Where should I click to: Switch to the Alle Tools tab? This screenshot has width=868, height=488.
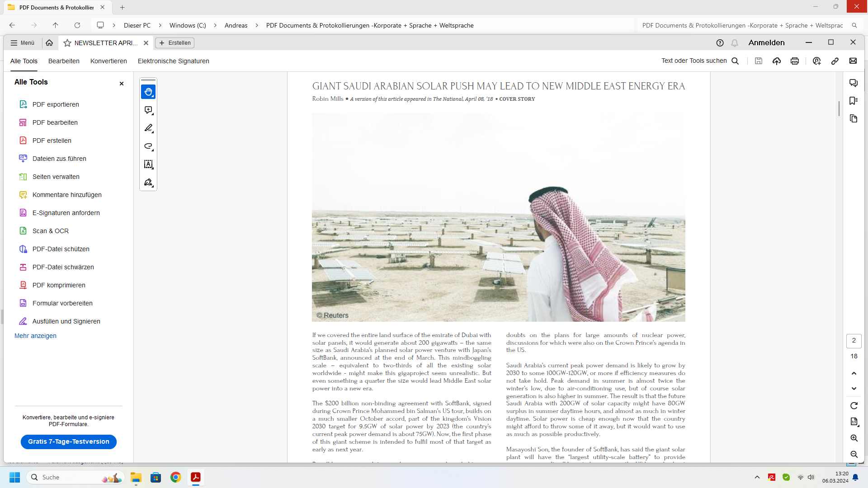point(24,61)
